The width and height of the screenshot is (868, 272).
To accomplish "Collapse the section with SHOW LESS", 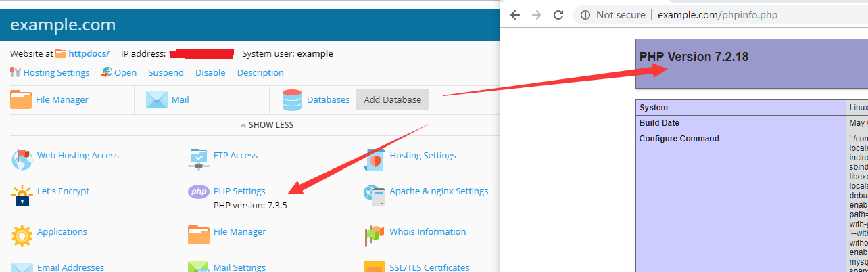I will click(x=266, y=125).
